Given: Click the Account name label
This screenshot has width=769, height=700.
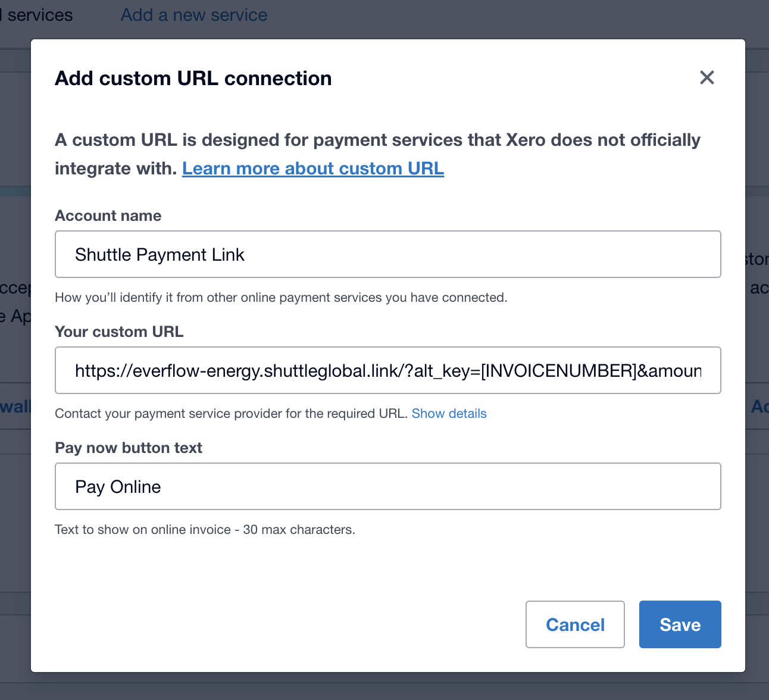Looking at the screenshot, I should pos(108,215).
